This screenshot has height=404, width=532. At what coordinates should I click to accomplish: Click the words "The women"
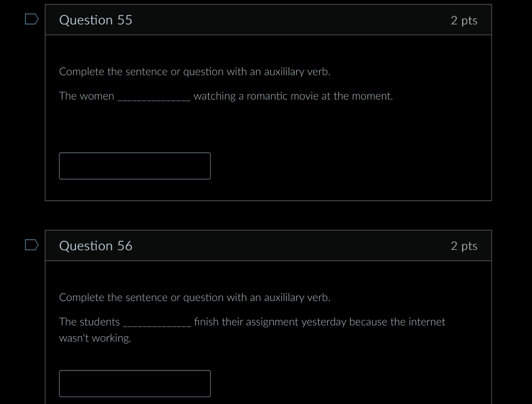pos(87,96)
